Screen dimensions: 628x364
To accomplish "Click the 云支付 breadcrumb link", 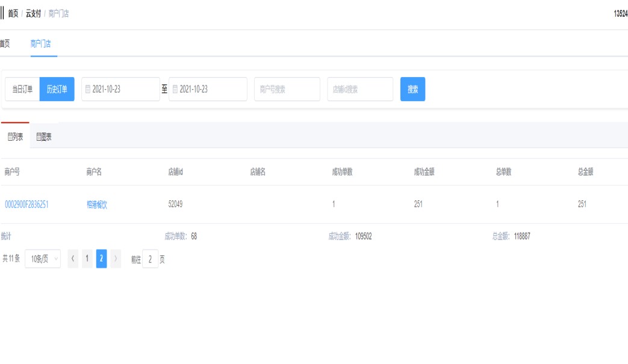I will [33, 13].
